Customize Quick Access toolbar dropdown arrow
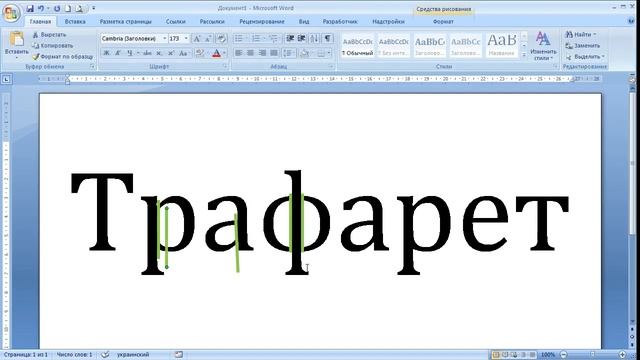Image resolution: width=640 pixels, height=360 pixels. coord(93,8)
